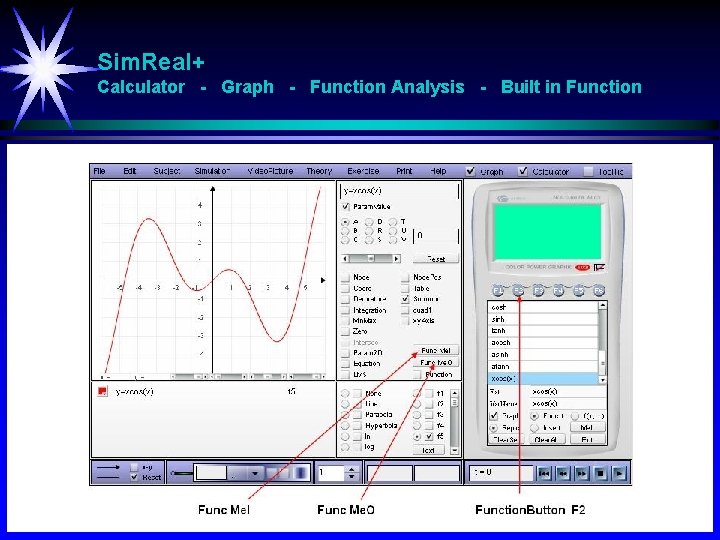Viewport: 720px width, 540px height.
Task: Enable the Integration checkbox
Action: [x=345, y=310]
